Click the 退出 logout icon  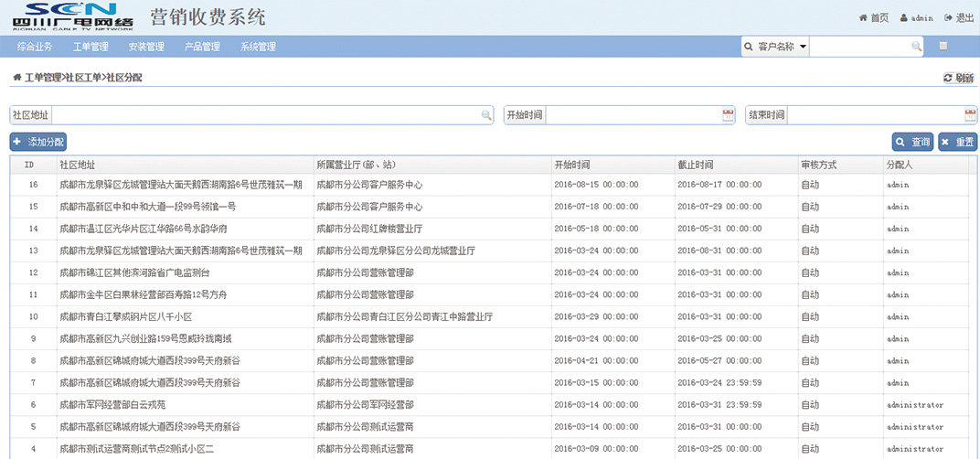(948, 18)
